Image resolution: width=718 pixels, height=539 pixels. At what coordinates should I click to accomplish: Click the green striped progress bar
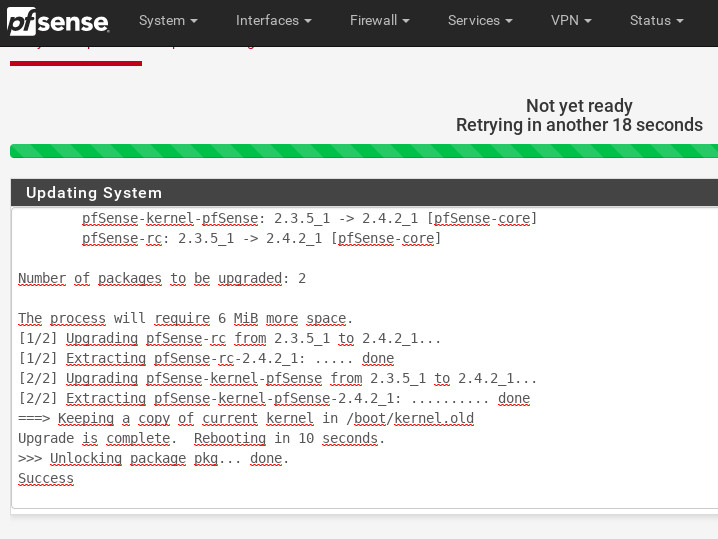364,151
